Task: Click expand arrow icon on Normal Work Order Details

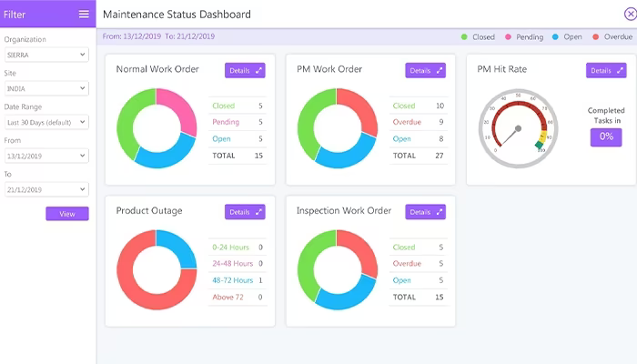Action: (258, 71)
